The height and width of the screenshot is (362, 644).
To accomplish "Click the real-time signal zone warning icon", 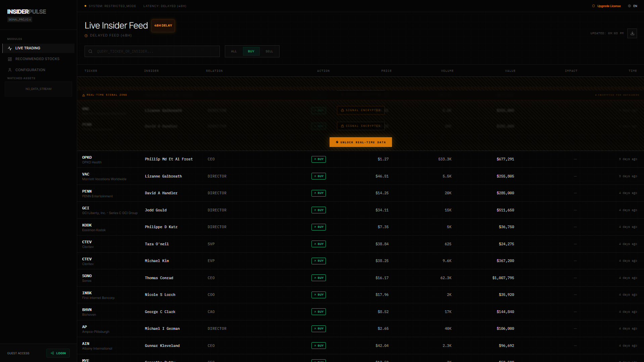I will [84, 95].
